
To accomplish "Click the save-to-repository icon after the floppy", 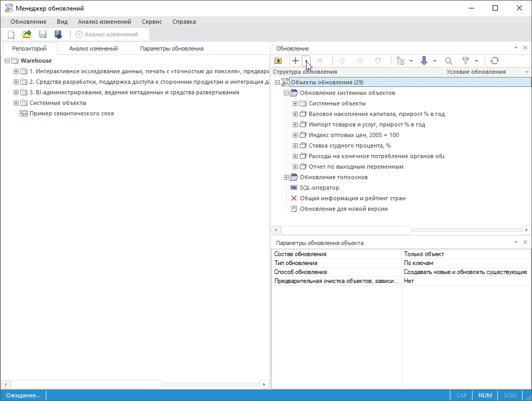I will pyautogui.click(x=58, y=34).
